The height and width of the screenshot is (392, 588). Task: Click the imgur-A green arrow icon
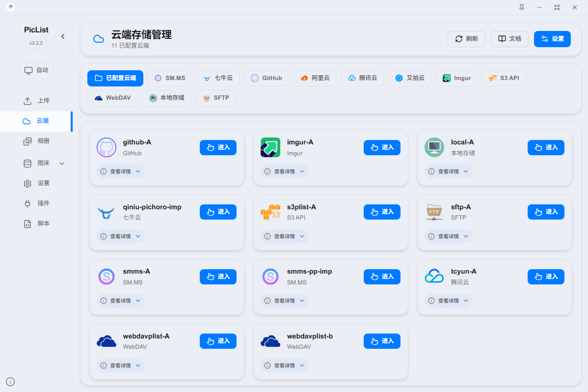pyautogui.click(x=270, y=147)
